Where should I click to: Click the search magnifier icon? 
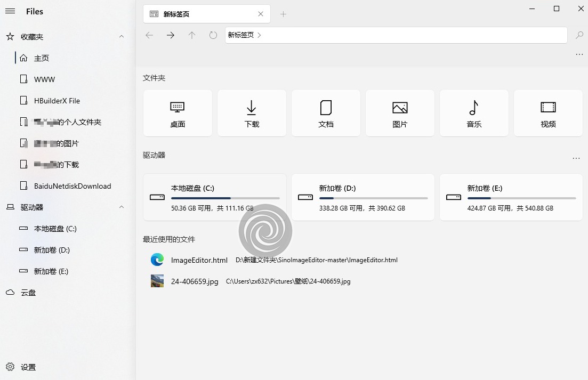pos(579,35)
